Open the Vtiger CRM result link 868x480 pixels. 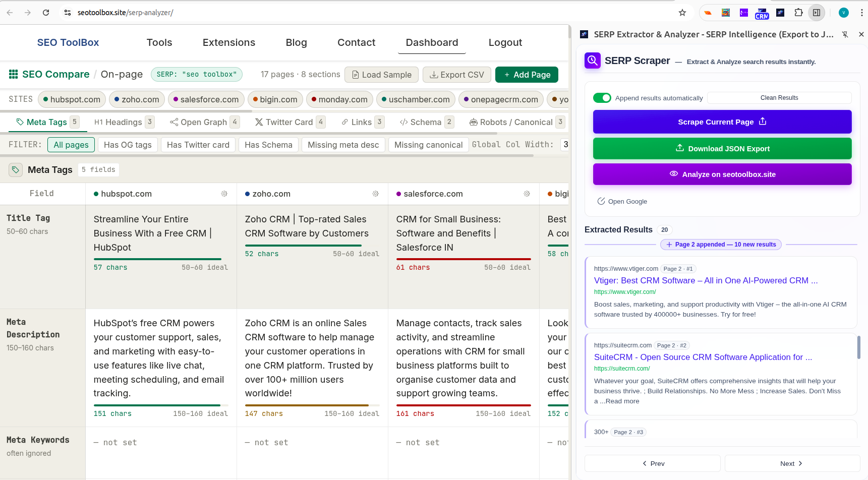tap(705, 280)
